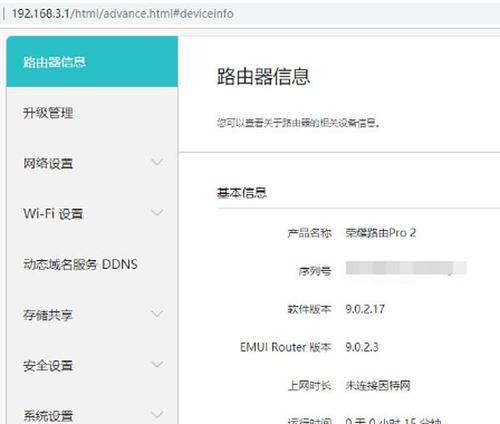Screen dimensions: 500x424
Task: Click the 序列号 label
Action: (x=315, y=271)
